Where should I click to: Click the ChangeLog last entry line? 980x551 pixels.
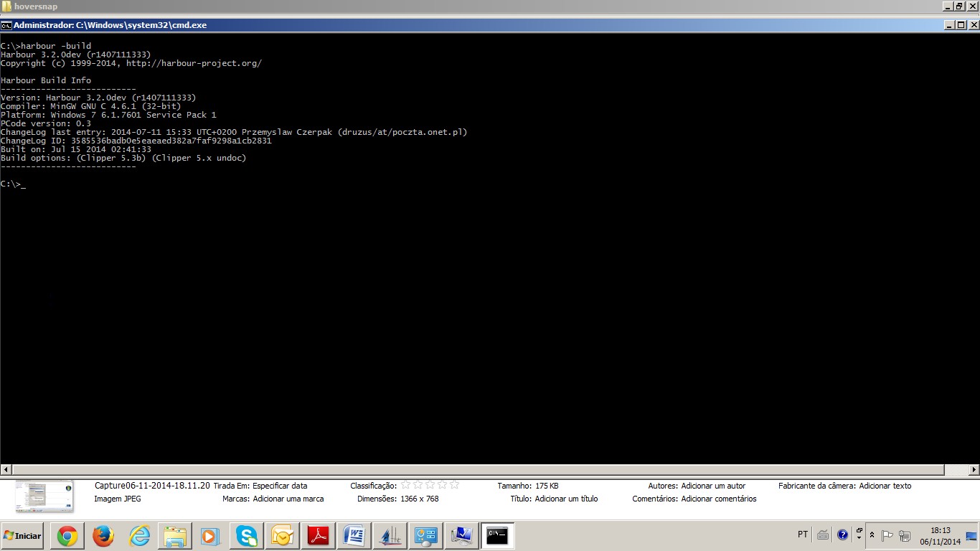234,132
